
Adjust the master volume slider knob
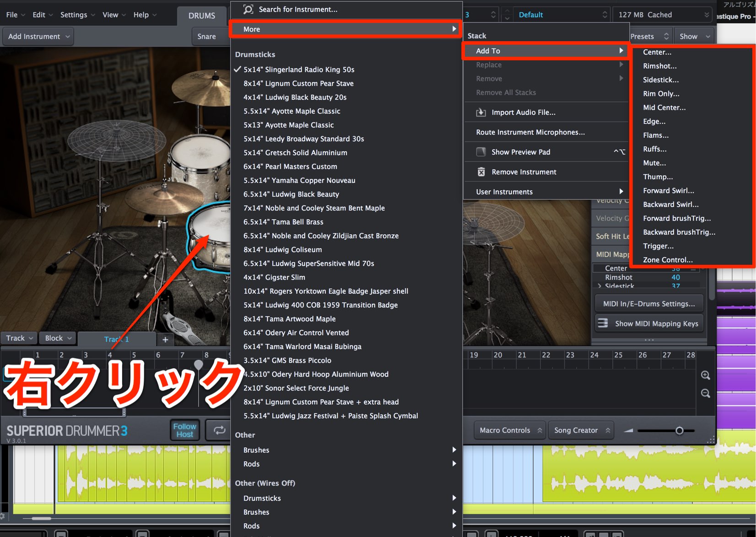click(x=679, y=430)
